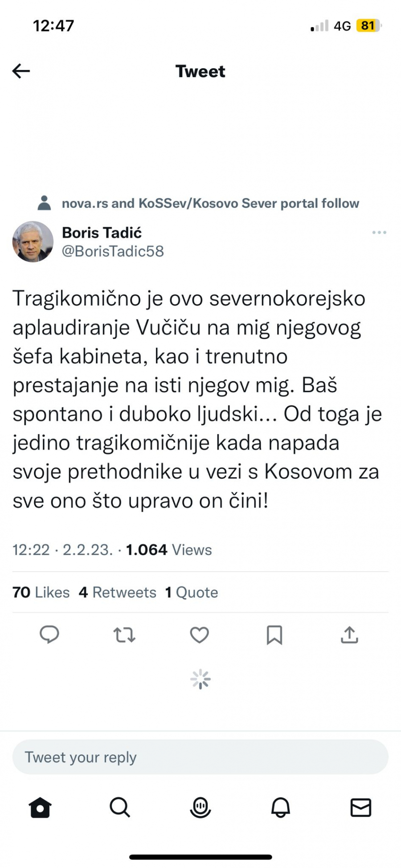Check notifications with the bell icon

point(280,808)
